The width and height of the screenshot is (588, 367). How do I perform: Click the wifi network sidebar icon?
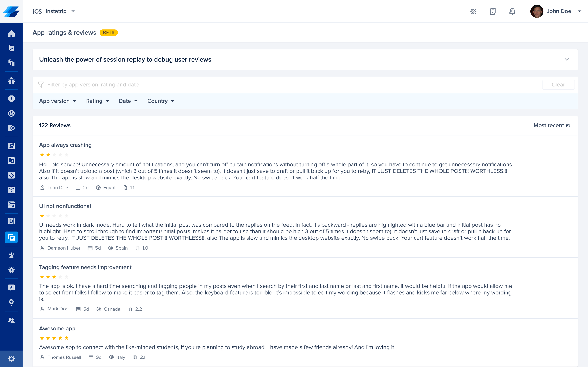pos(11,190)
